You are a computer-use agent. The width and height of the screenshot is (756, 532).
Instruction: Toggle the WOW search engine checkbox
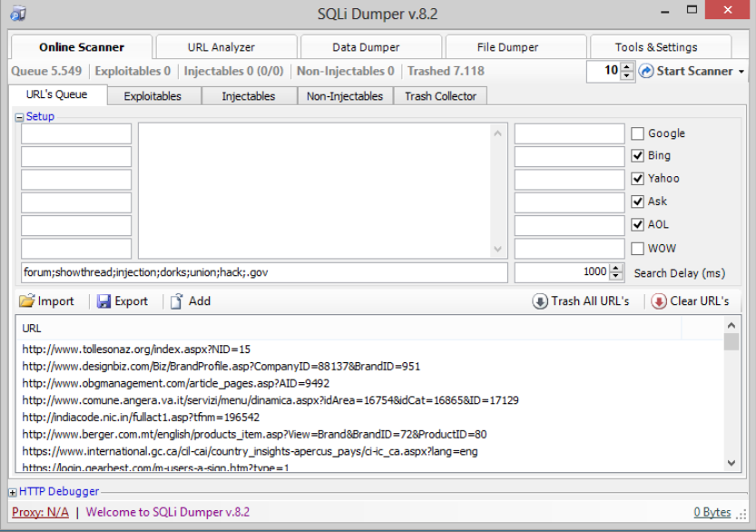click(638, 249)
